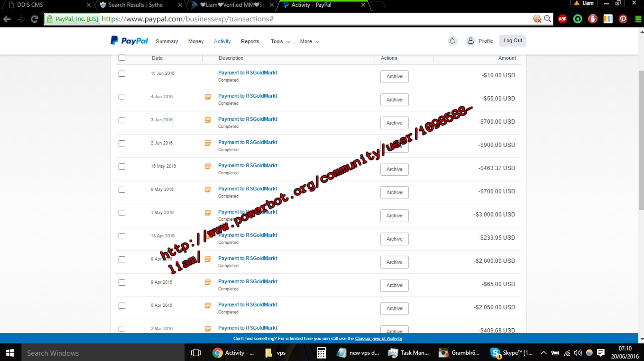Viewport: 644px width, 361px height.
Task: Open the 1 May Payment to RSGoldMarkt link
Action: (x=248, y=212)
